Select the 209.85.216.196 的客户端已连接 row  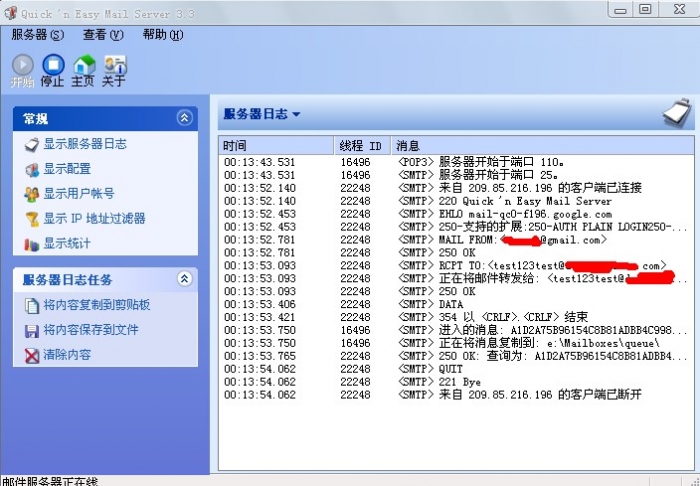click(456, 188)
